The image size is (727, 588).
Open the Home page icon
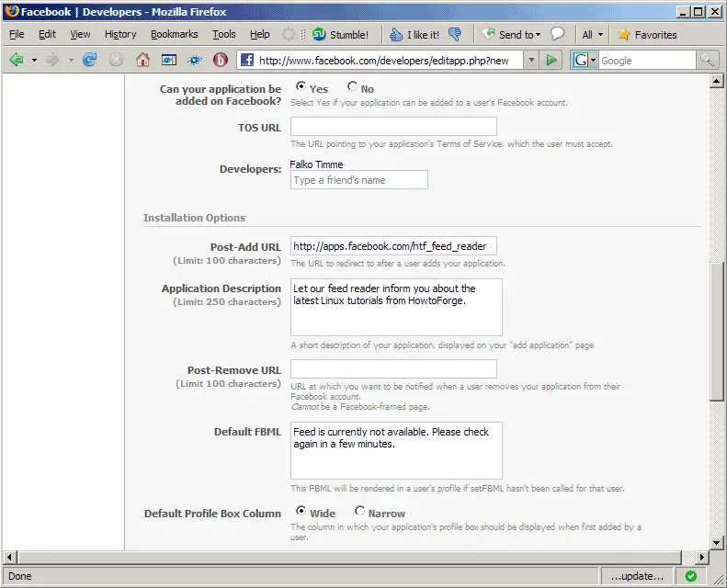(142, 60)
